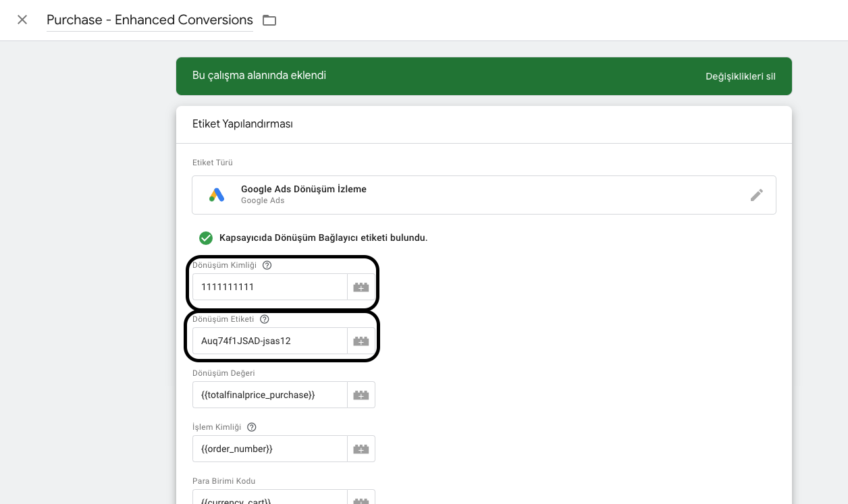Insert variable for Dönüşüm Etiketi field
The image size is (848, 504).
tap(361, 341)
